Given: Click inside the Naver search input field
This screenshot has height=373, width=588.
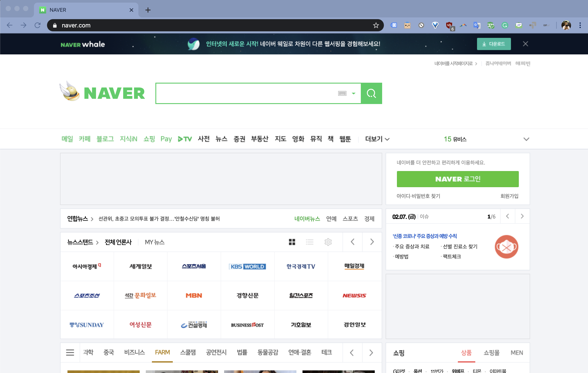Looking at the screenshot, I should (x=244, y=93).
